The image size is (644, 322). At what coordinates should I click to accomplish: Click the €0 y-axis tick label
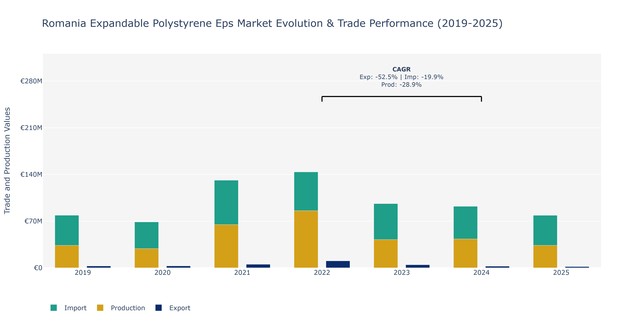point(38,268)
